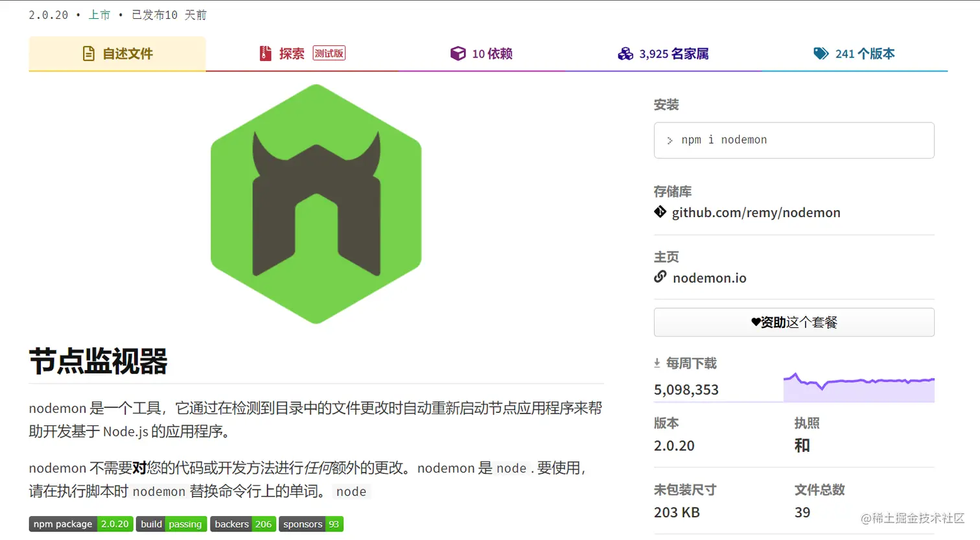Click the red explore file icon
The height and width of the screenshot is (540, 980).
(x=265, y=54)
